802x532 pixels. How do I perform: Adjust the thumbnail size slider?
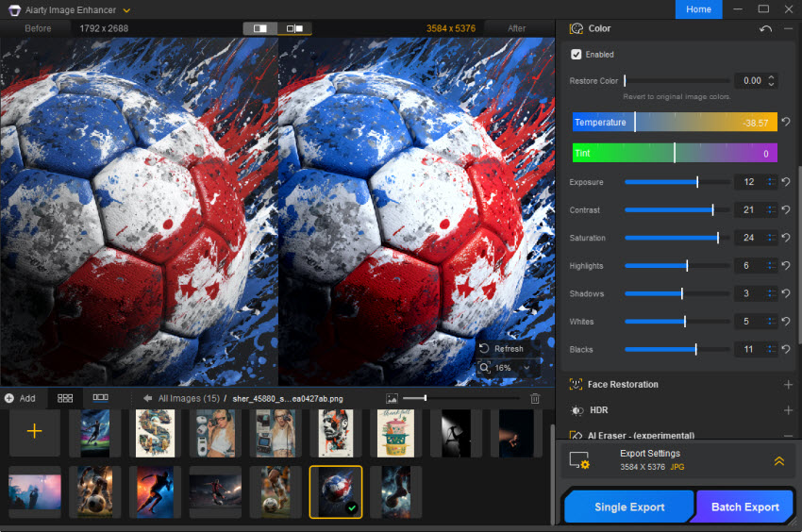click(x=460, y=398)
